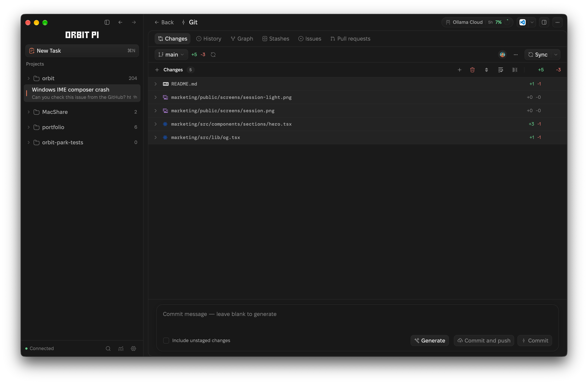
Task: Toggle word wrap icon in Changes toolbar
Action: [x=500, y=70]
